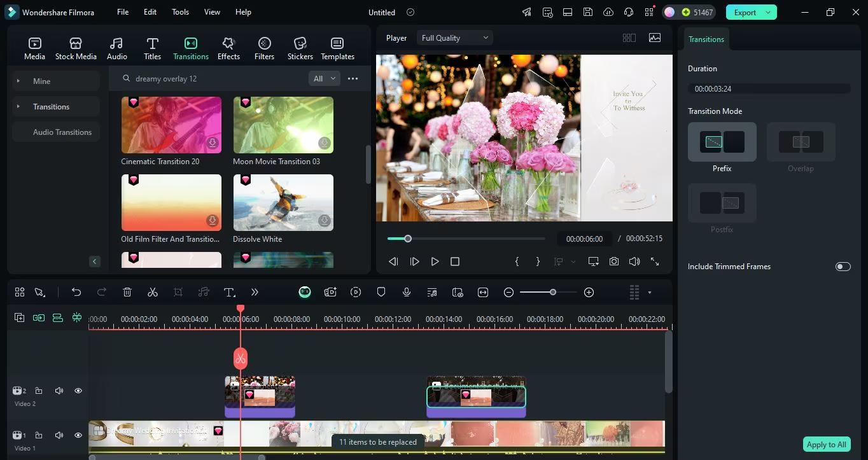The height and width of the screenshot is (460, 868).
Task: Open the Templates panel
Action: tap(337, 48)
